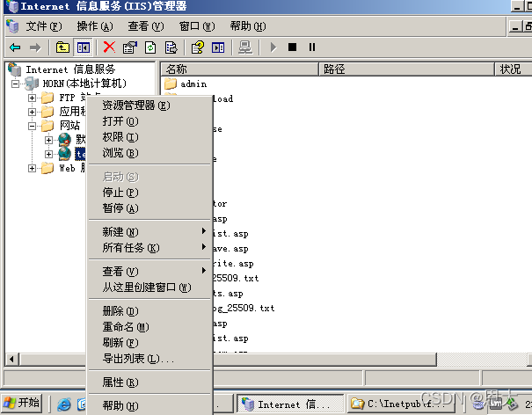The width and height of the screenshot is (532, 415).
Task: Click the Refresh toolbar icon
Action: tap(150, 47)
